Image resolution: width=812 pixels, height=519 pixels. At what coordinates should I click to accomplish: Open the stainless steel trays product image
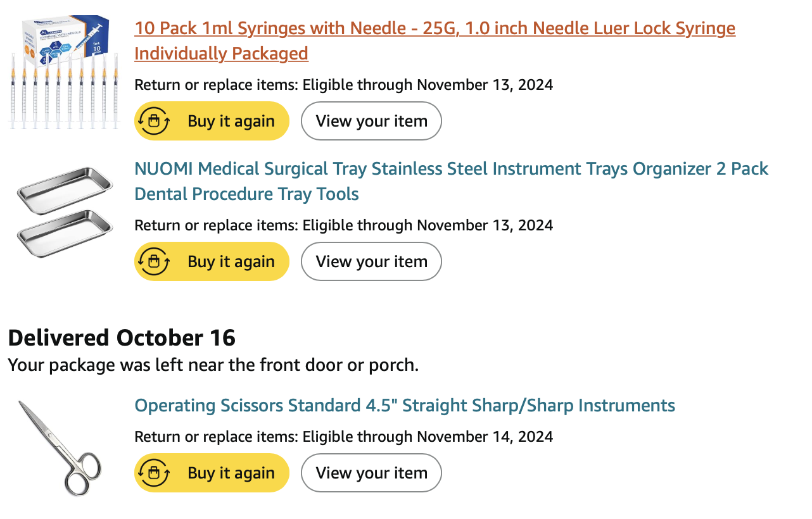click(x=65, y=213)
